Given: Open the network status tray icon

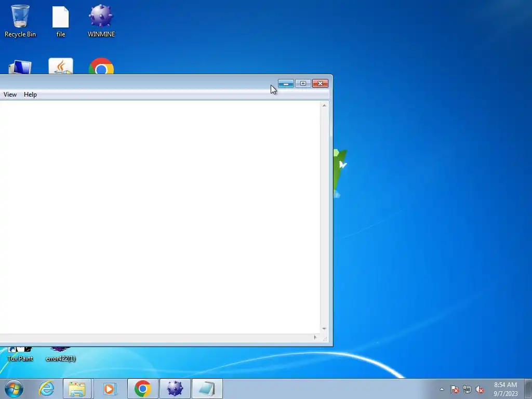Looking at the screenshot, I should (467, 389).
